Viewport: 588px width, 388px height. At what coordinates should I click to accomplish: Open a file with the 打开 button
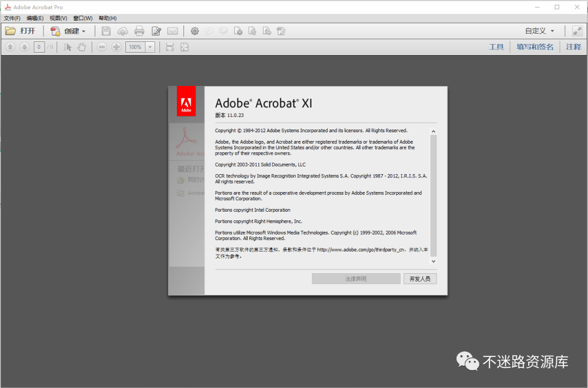tap(20, 31)
